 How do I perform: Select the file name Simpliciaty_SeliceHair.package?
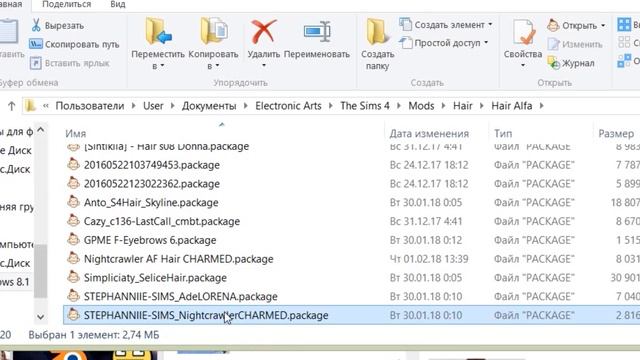[x=155, y=278]
